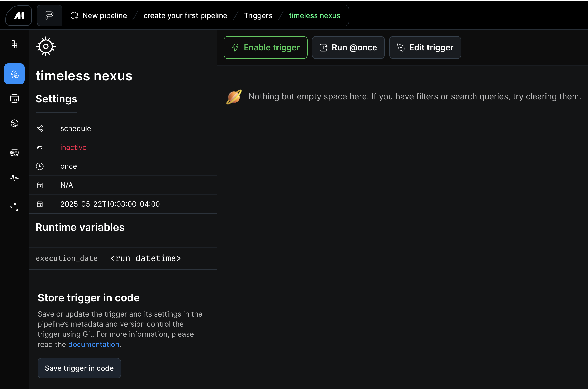Click Enable trigger button

point(265,47)
